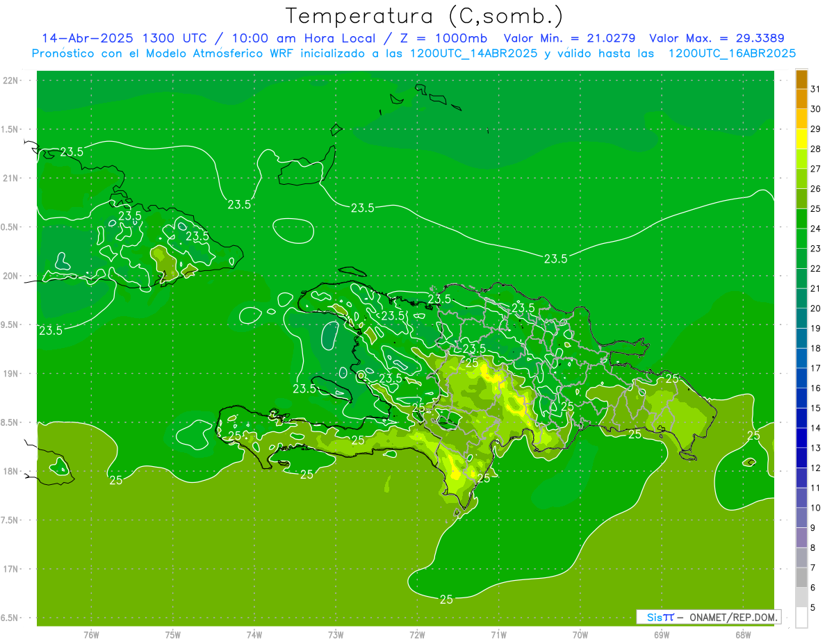834x644 pixels.
Task: Click the title "Temperatura (C,somb.)"
Action: pos(425,16)
